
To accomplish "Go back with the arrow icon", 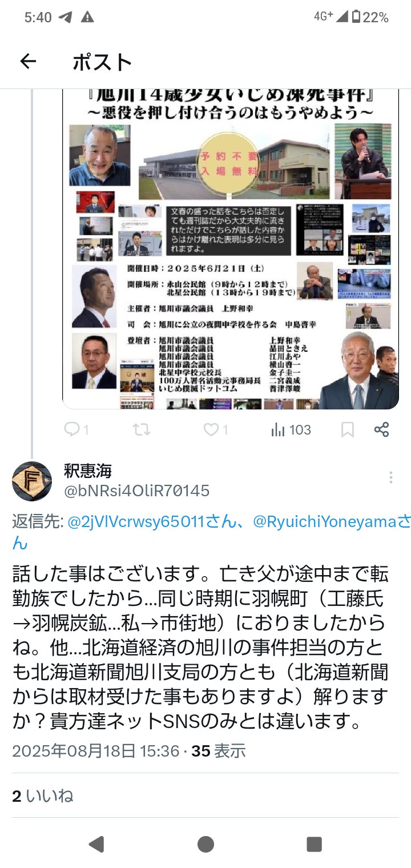I will pyautogui.click(x=28, y=62).
